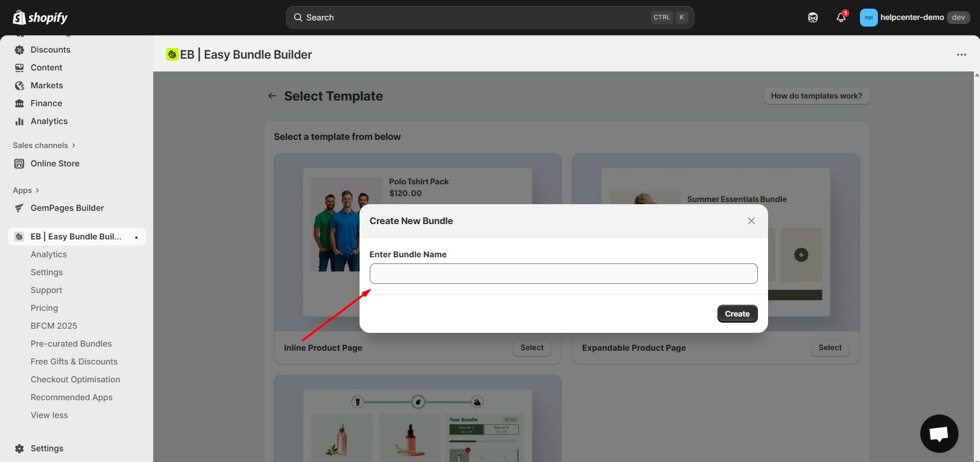The width and height of the screenshot is (980, 462).
Task: Open Recommended Apps subpage
Action: 71,397
